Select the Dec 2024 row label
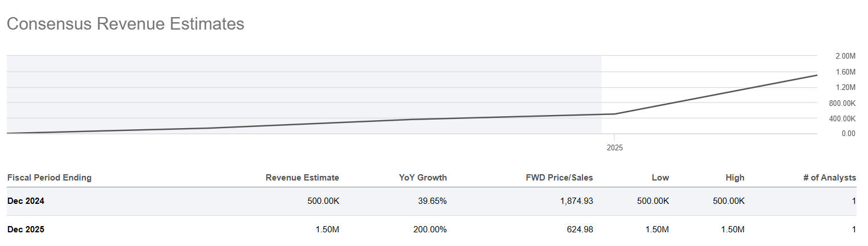868x246 pixels. pyautogui.click(x=26, y=201)
